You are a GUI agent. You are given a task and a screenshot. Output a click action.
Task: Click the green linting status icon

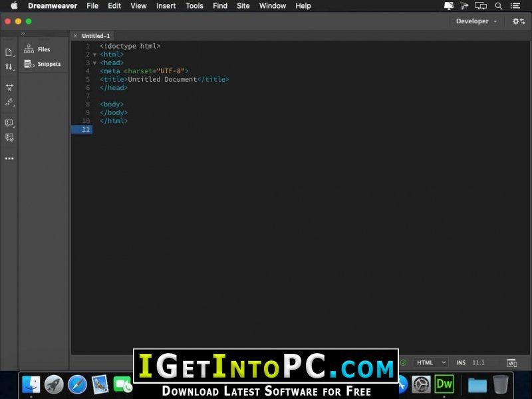(404, 362)
